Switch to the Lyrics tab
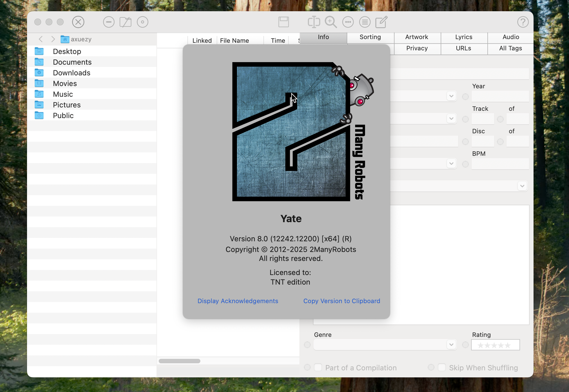569x392 pixels. pos(464,38)
